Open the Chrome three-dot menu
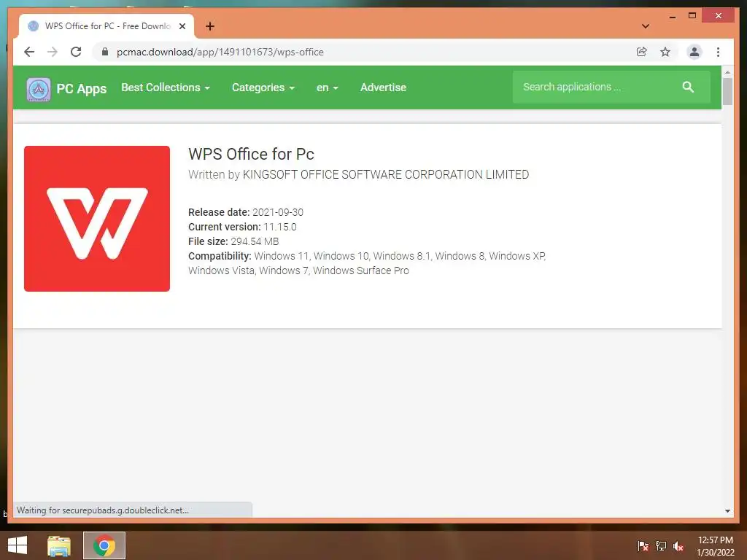 tap(718, 52)
